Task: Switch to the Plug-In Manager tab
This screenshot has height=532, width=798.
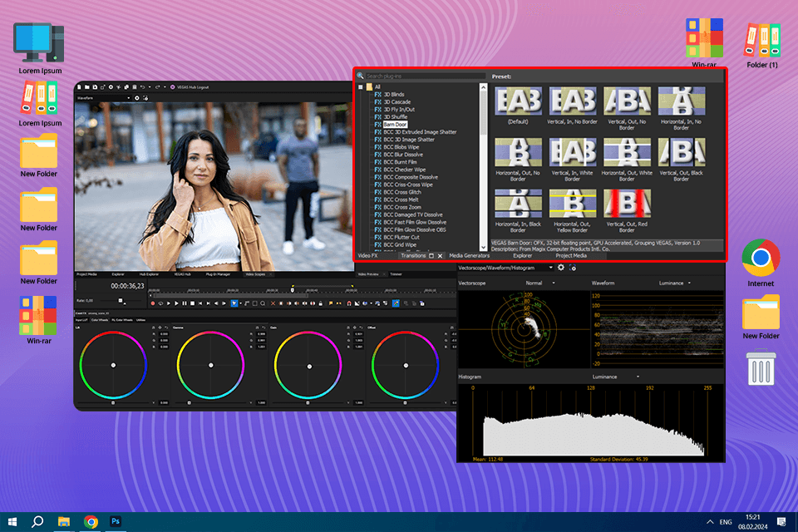Action: click(217, 274)
